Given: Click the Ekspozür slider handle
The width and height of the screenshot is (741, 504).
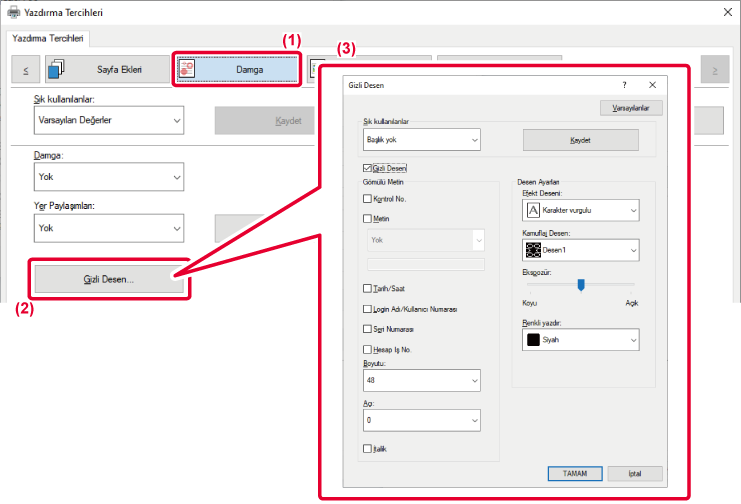Looking at the screenshot, I should click(580, 285).
